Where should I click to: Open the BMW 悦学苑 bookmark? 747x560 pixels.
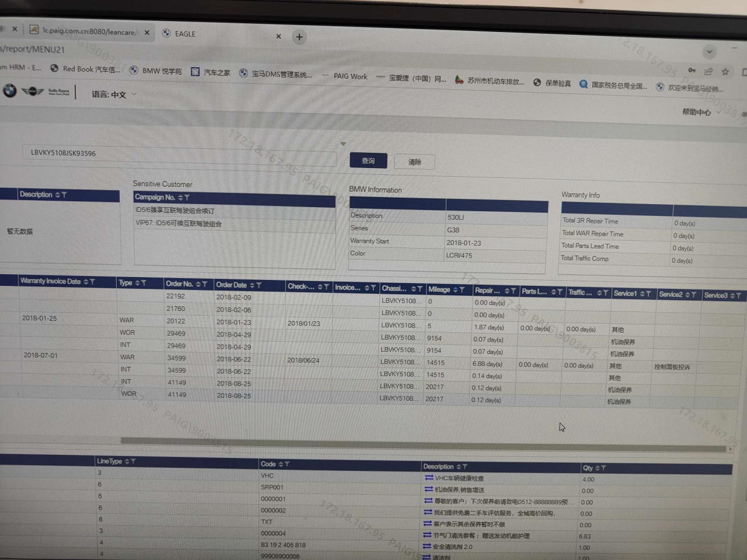pyautogui.click(x=155, y=71)
